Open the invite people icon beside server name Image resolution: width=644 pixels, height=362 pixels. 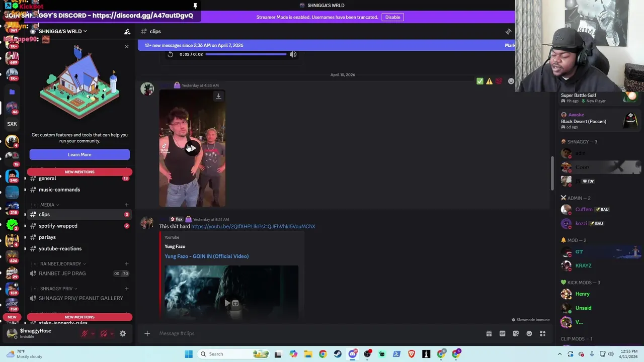pos(127,31)
